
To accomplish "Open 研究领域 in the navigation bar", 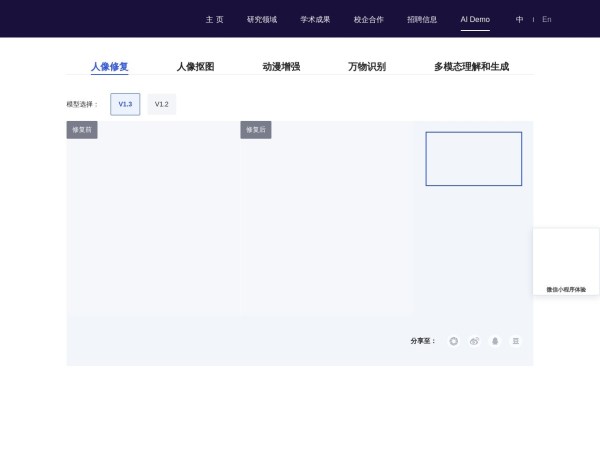I will 262,19.
